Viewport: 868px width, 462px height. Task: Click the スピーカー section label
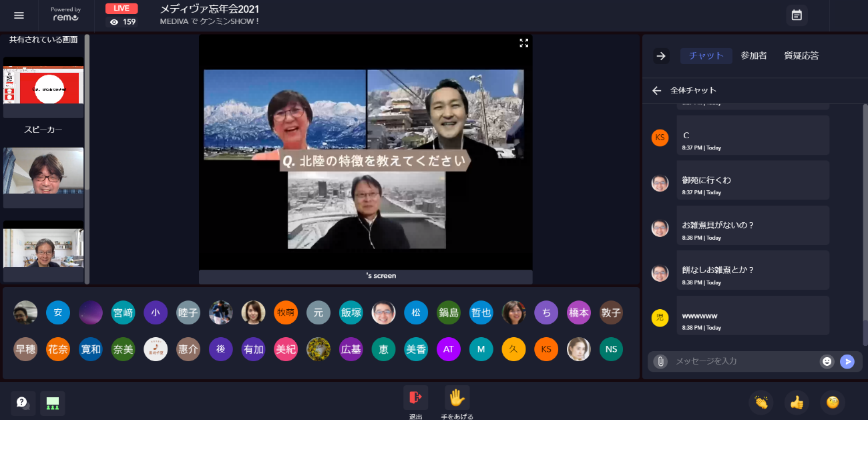43,130
